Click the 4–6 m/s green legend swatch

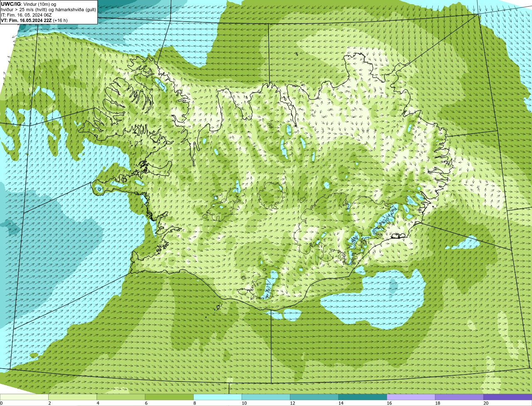click(x=121, y=397)
